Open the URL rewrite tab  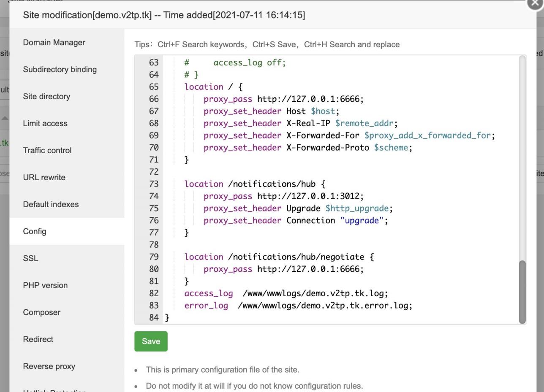[x=44, y=178]
